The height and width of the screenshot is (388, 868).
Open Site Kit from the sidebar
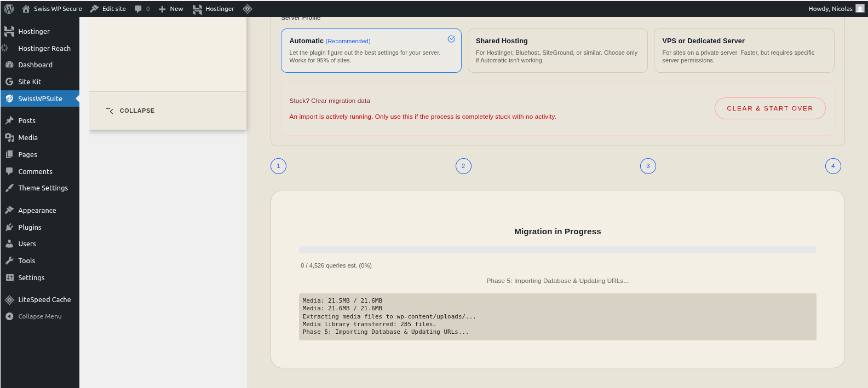coord(30,82)
